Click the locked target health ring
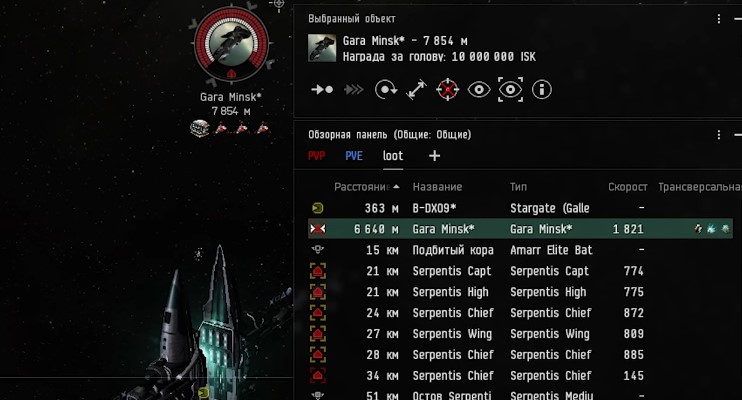742x400 pixels. tap(231, 44)
